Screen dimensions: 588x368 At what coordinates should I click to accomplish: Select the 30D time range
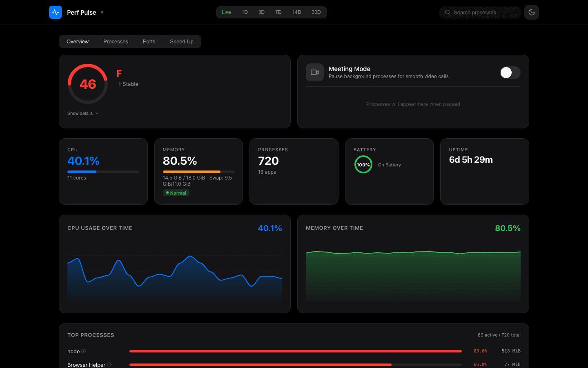tap(316, 12)
